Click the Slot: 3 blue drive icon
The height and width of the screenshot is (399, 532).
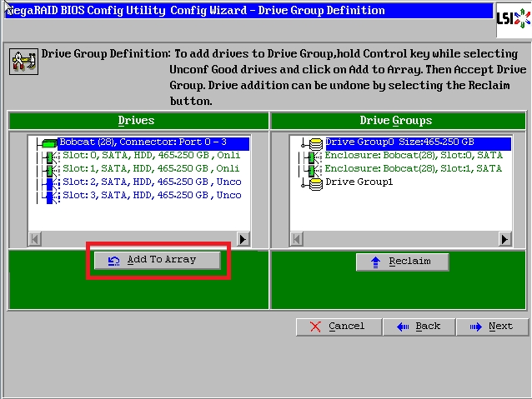[x=52, y=197]
